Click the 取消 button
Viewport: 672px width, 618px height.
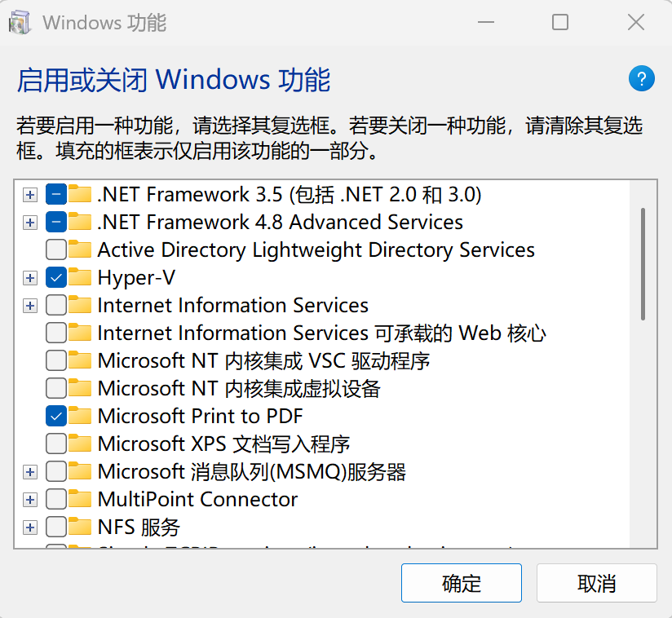596,583
